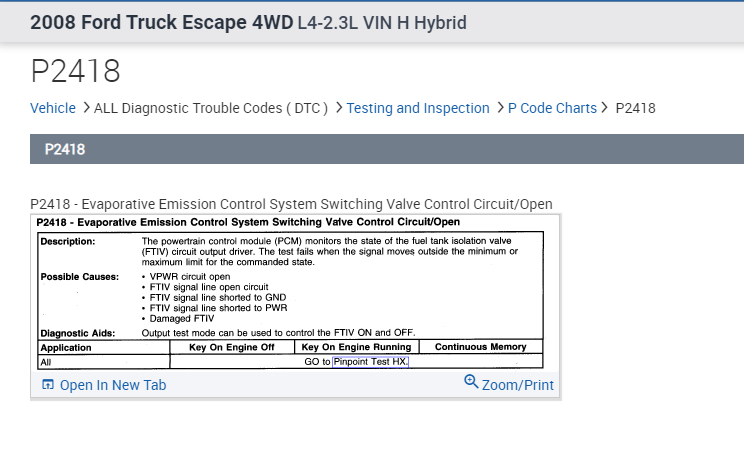
Task: Click the large P2418 page heading
Action: (x=75, y=70)
